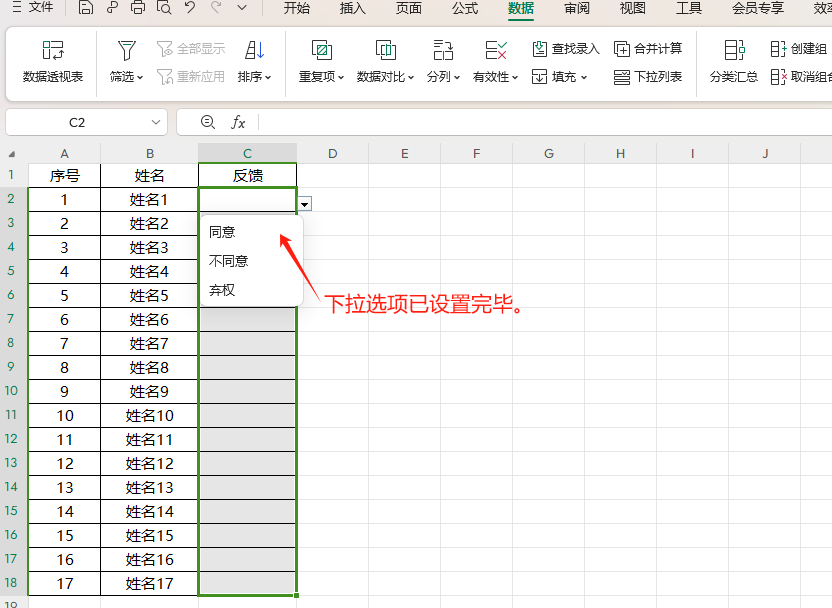Insert a 数据透视表 pivot table
This screenshot has width=832, height=608.
(x=53, y=62)
